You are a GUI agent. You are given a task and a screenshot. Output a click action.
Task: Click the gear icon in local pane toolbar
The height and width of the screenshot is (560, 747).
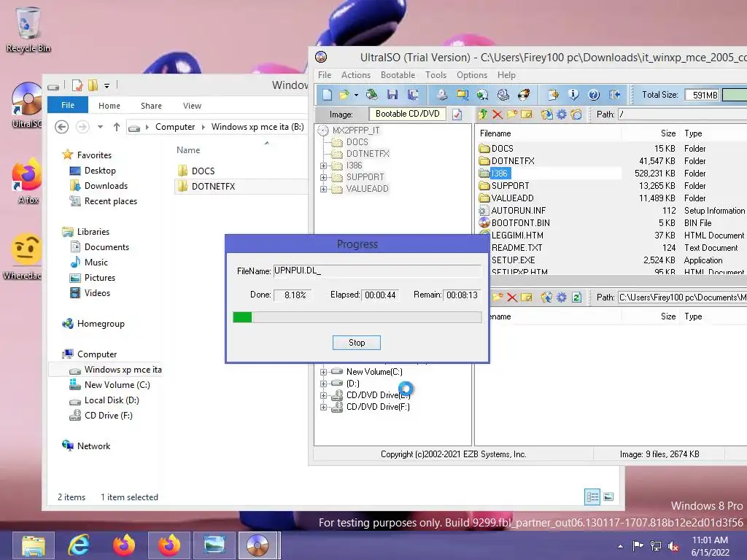tap(562, 297)
